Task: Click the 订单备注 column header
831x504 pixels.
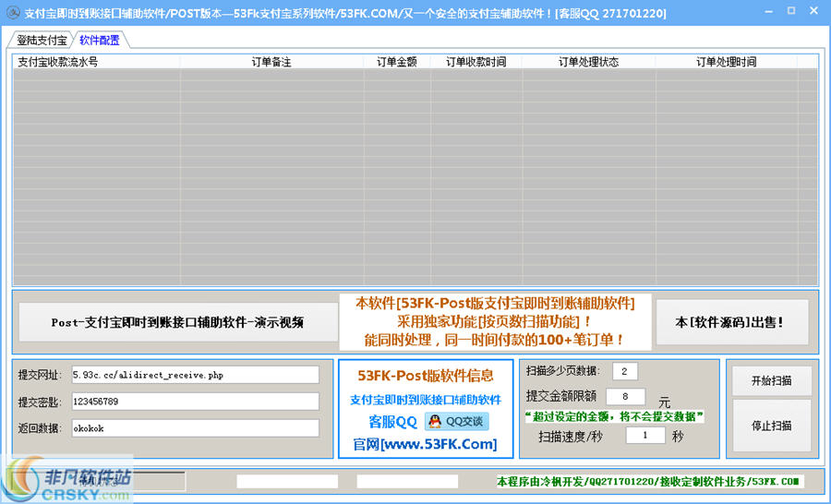Action: coord(271,62)
